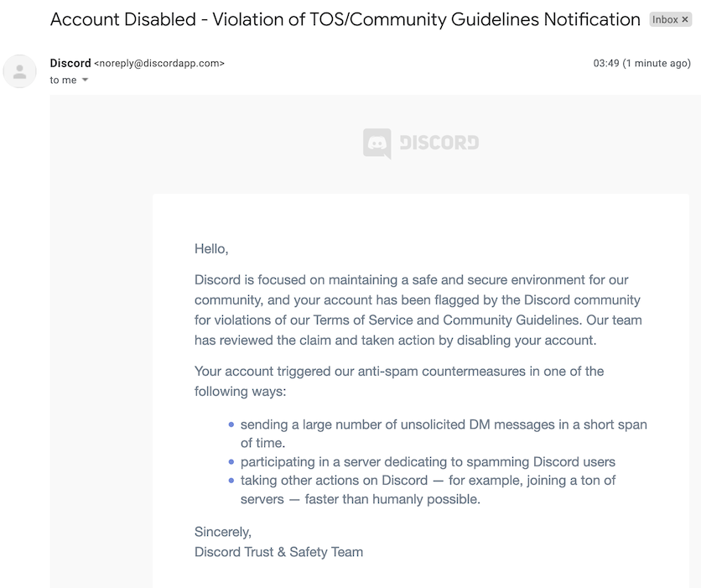The image size is (701, 588).
Task: Click the sender name 'Discord'
Action: point(70,63)
